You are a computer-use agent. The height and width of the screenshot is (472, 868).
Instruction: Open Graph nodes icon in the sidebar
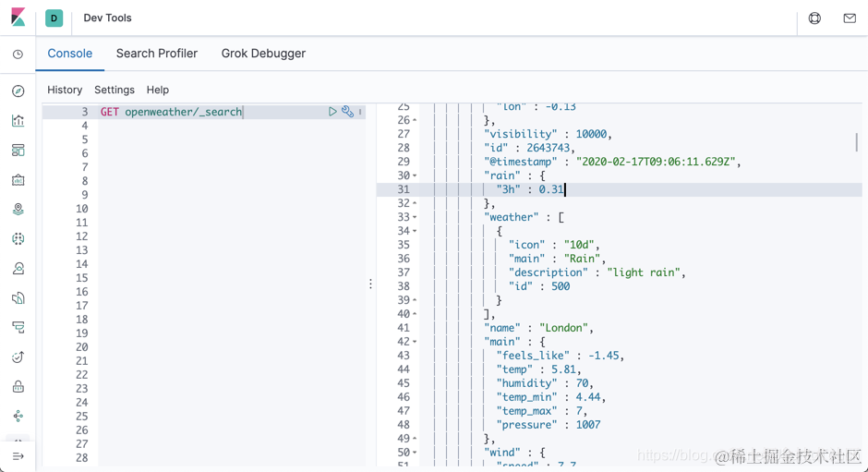[x=18, y=416]
